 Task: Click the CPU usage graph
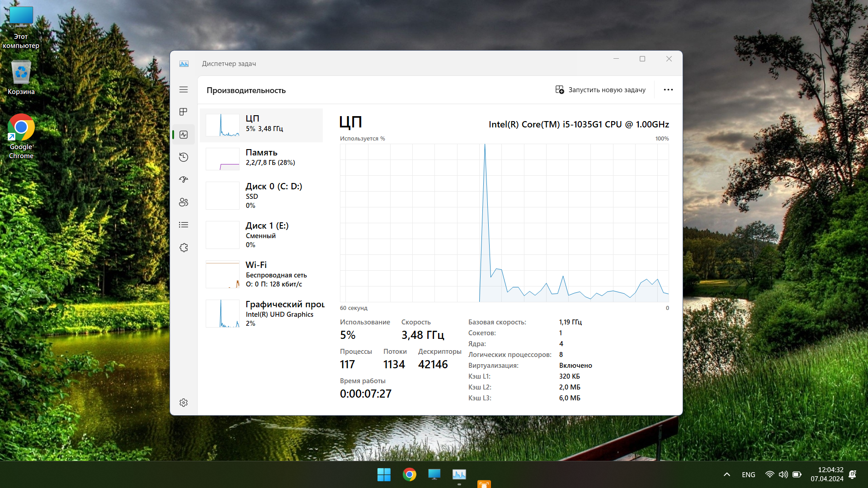(504, 223)
